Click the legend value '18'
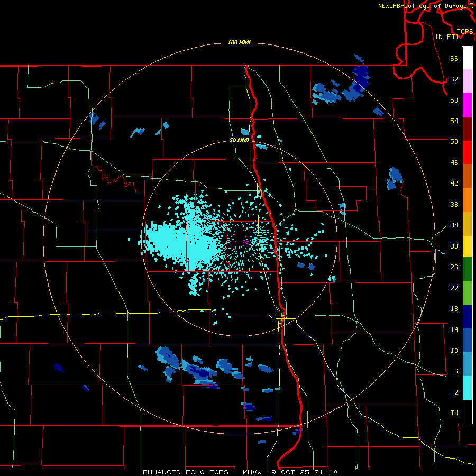This screenshot has height=476, width=476. coord(454,309)
